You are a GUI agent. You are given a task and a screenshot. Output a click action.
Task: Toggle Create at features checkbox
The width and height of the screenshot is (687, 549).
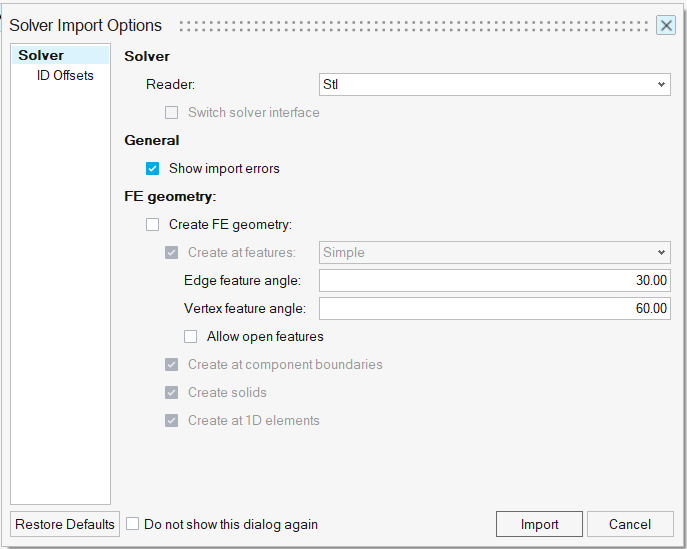click(x=171, y=253)
